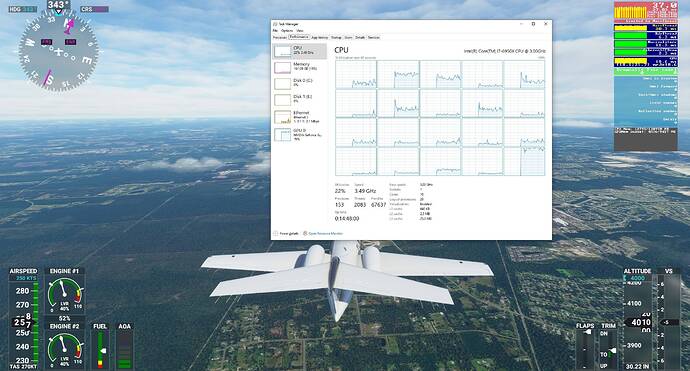The height and width of the screenshot is (371, 690).
Task: Switch to the Services tab
Action: (374, 37)
